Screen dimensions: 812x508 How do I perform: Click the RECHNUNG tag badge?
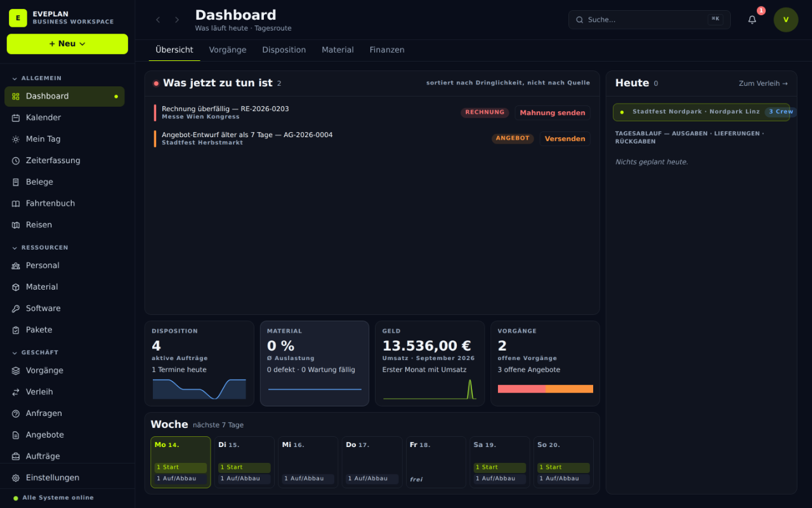(485, 112)
